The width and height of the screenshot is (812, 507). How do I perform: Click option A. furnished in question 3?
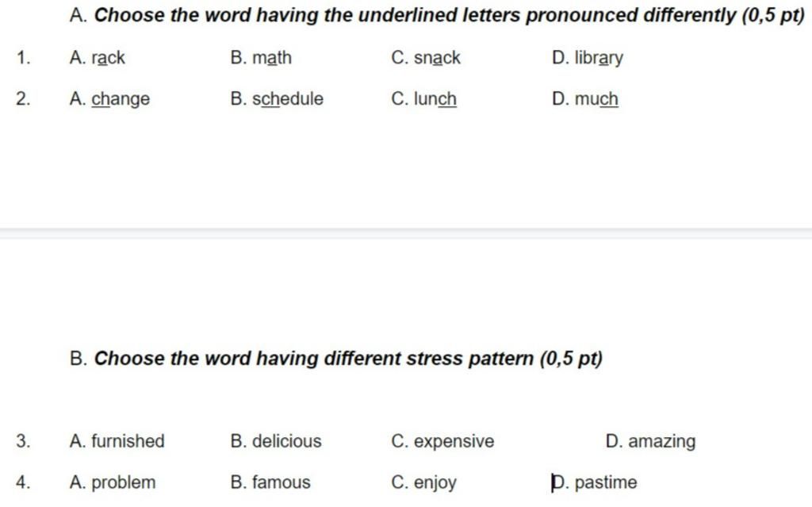[x=117, y=441]
